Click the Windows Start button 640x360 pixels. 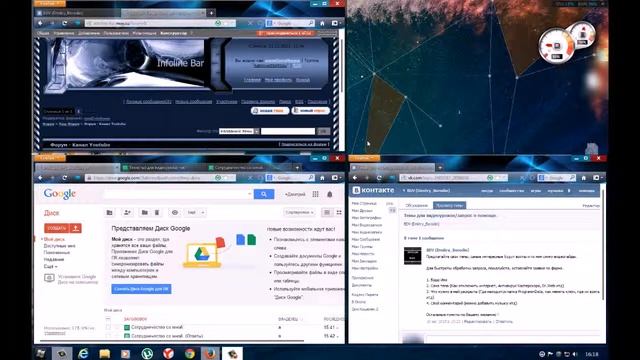41,353
